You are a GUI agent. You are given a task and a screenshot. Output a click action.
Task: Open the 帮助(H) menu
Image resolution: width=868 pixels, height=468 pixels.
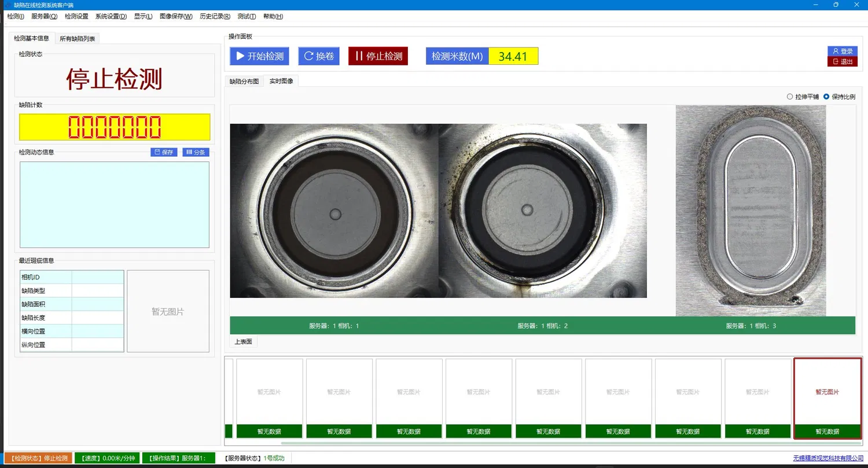tap(273, 16)
